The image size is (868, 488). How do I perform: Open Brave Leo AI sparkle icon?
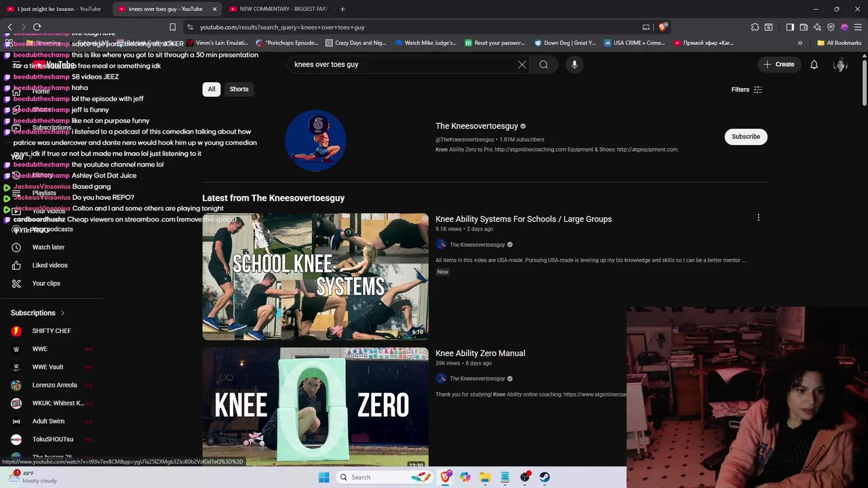tap(817, 27)
